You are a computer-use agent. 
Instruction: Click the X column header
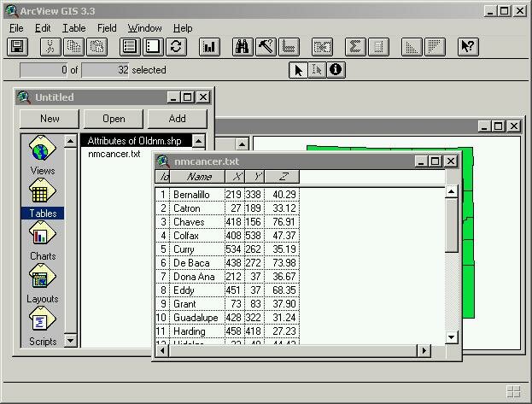(x=235, y=177)
